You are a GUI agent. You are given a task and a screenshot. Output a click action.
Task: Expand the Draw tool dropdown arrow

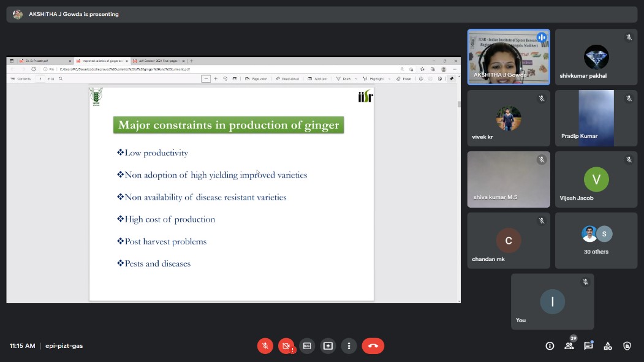point(356,79)
